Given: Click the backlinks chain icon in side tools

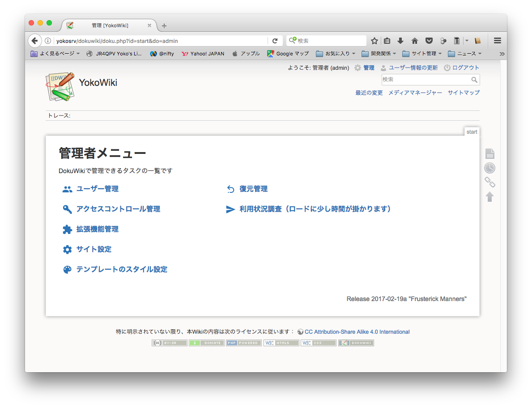Looking at the screenshot, I should point(489,182).
